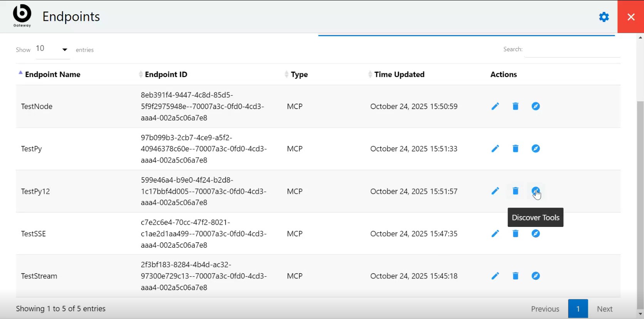Viewport: 644px width, 319px height.
Task: Sort table by Type column
Action: (299, 74)
